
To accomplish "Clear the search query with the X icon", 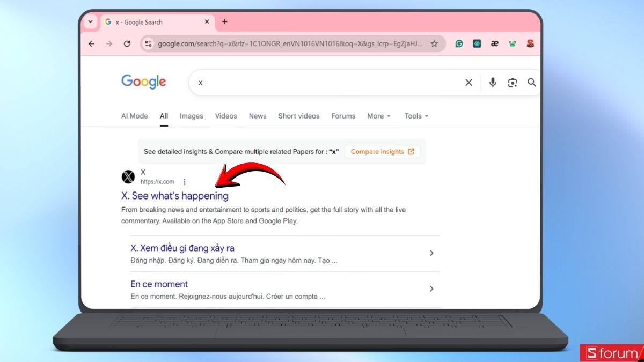I will coord(469,83).
